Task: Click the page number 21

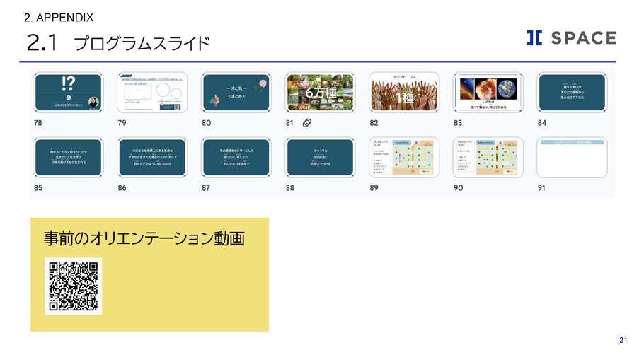Action: (623, 341)
